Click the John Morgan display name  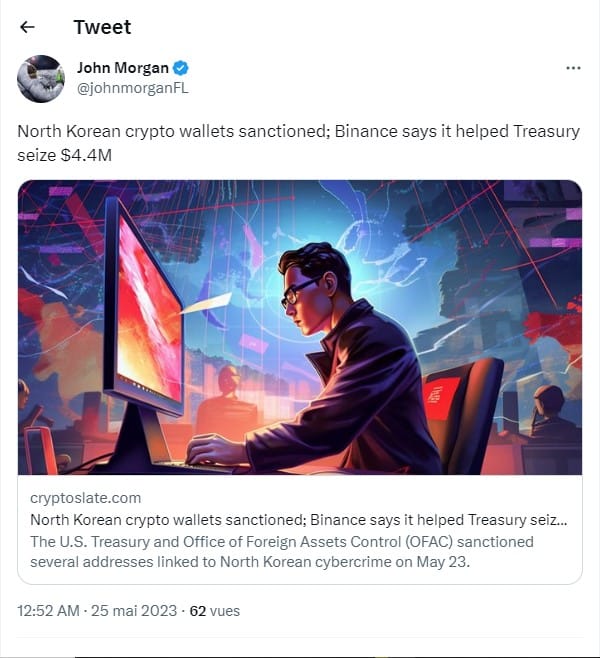pyautogui.click(x=123, y=68)
